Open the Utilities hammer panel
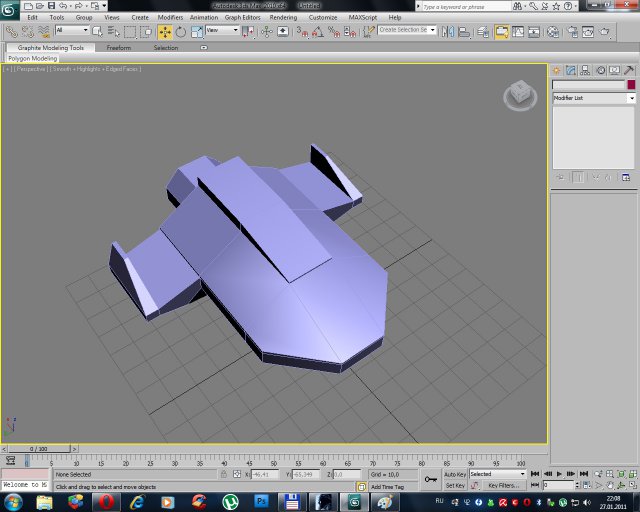 629,70
